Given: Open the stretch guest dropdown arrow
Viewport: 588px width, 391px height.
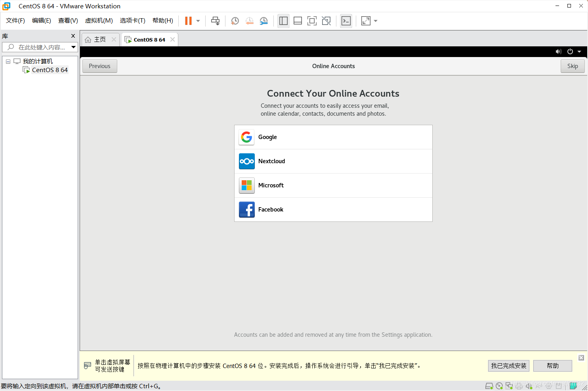Looking at the screenshot, I should [x=376, y=21].
